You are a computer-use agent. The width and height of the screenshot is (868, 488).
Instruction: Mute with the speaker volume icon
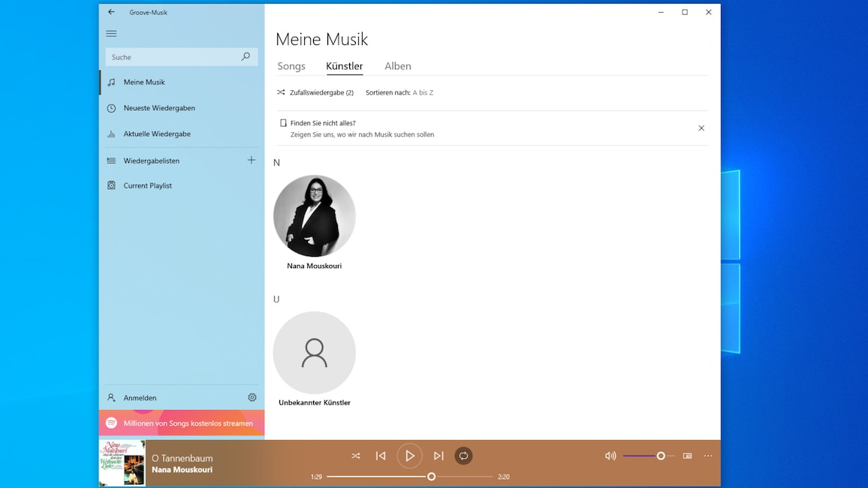(610, 456)
